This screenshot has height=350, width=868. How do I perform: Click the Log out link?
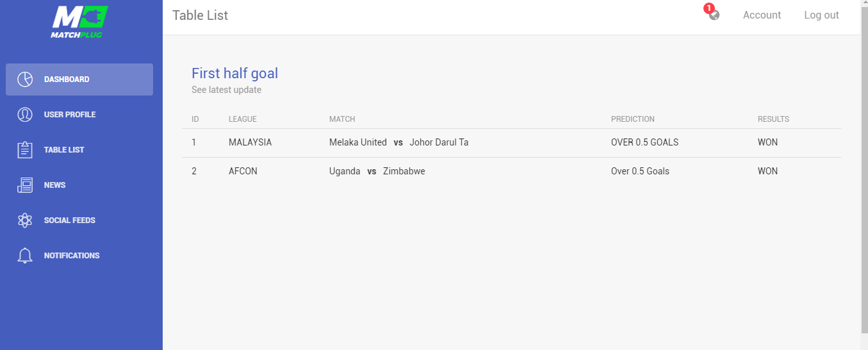click(821, 15)
